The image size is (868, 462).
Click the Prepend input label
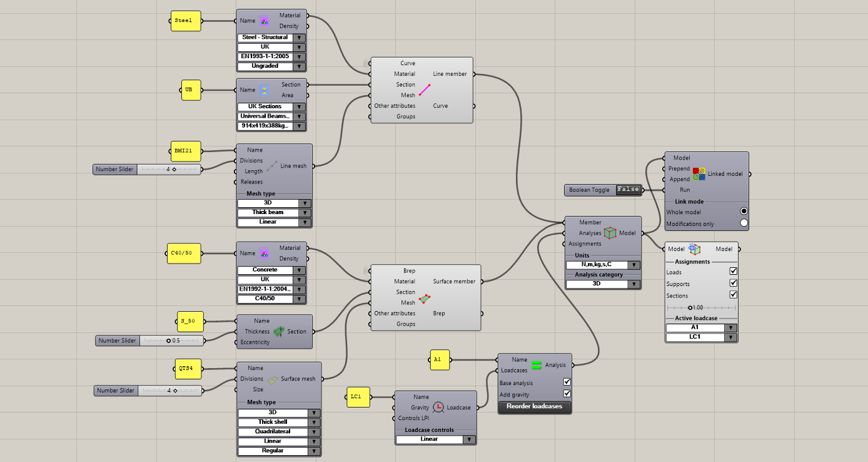pos(679,169)
